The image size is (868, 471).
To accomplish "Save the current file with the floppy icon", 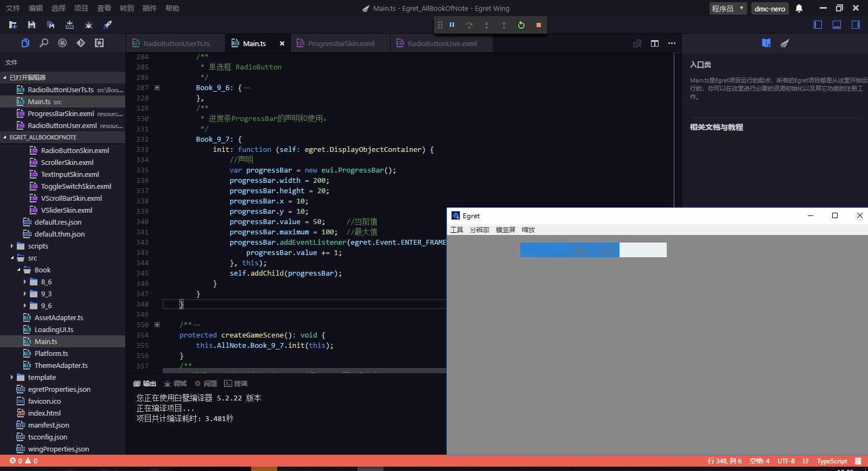I will click(x=31, y=25).
